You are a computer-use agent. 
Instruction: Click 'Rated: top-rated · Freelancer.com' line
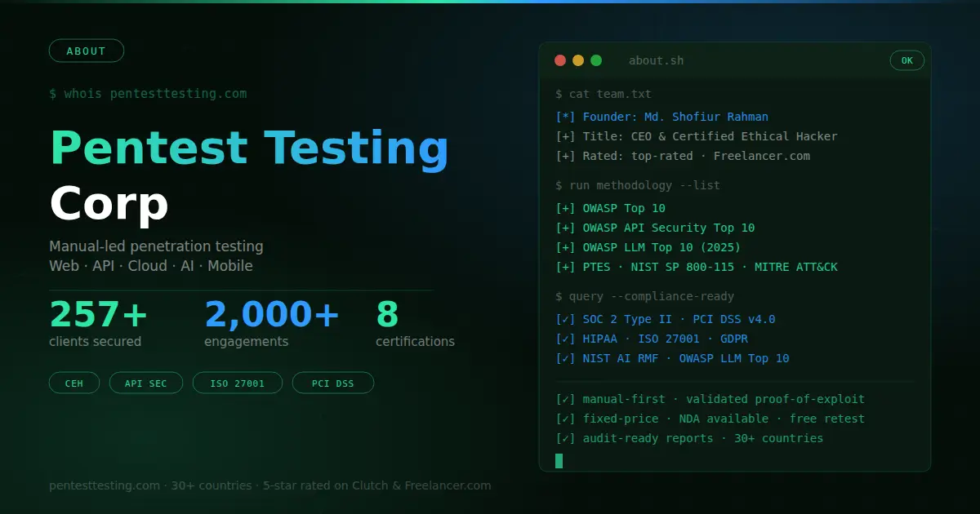(683, 156)
